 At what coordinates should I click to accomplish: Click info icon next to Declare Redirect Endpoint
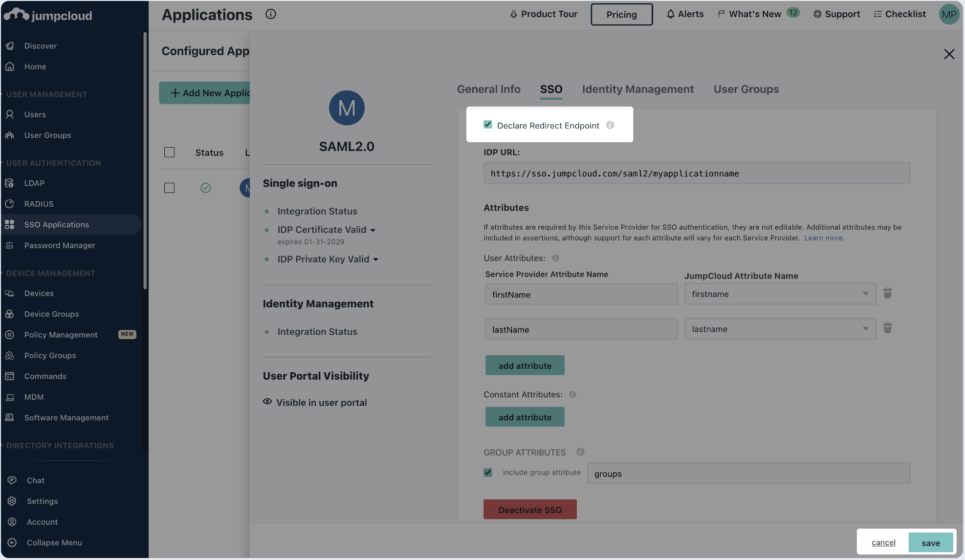pyautogui.click(x=610, y=125)
